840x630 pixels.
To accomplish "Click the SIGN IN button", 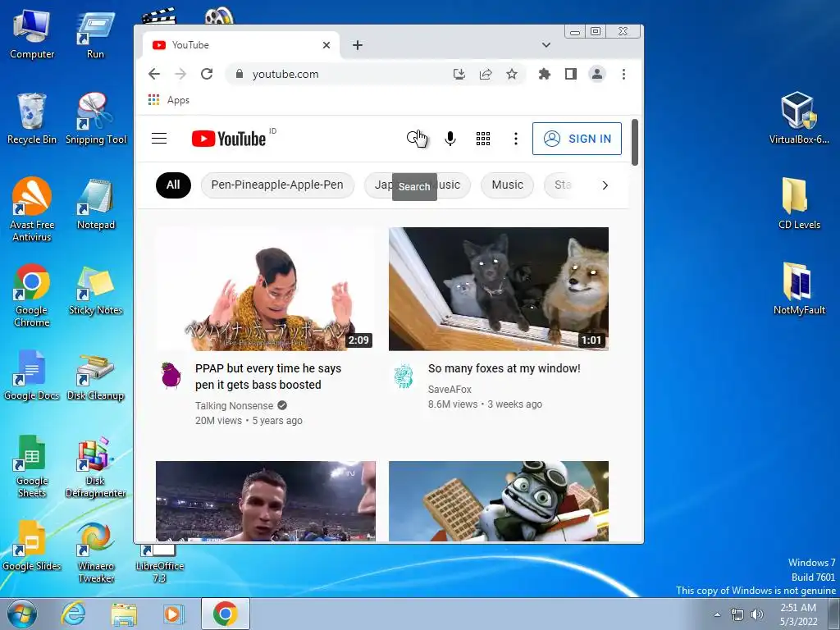I will (x=577, y=139).
